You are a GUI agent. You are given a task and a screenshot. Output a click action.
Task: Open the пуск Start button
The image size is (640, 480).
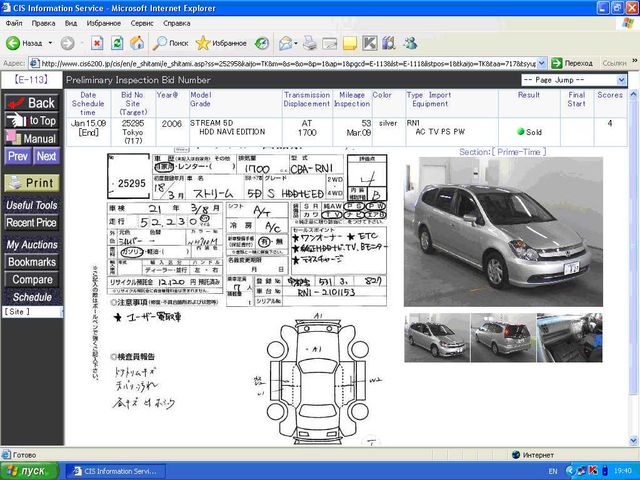[30, 471]
